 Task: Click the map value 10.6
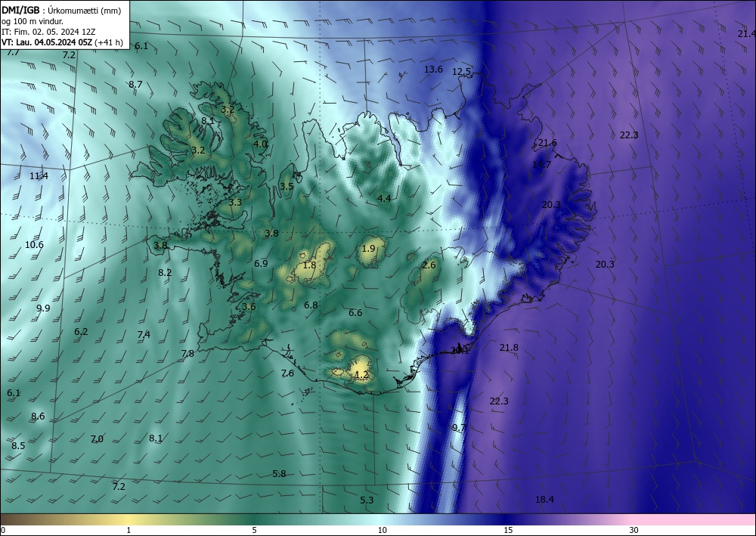34,245
